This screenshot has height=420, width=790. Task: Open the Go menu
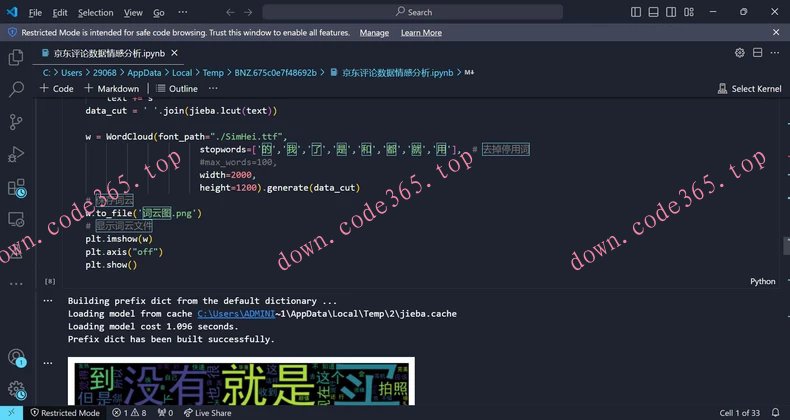pos(159,13)
